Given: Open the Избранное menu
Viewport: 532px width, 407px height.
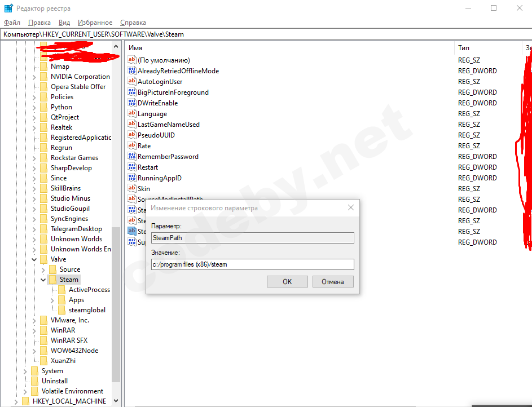Looking at the screenshot, I should click(95, 23).
